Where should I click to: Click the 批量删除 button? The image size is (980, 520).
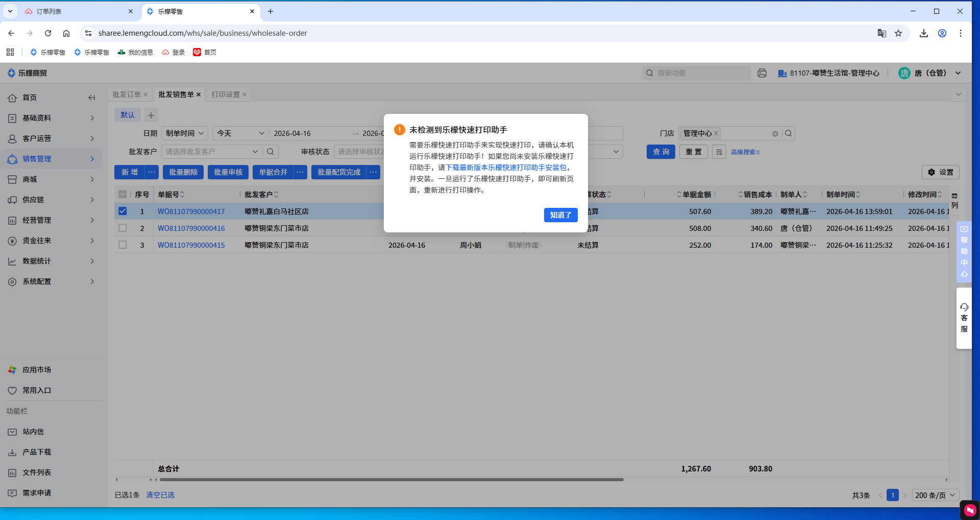(183, 172)
